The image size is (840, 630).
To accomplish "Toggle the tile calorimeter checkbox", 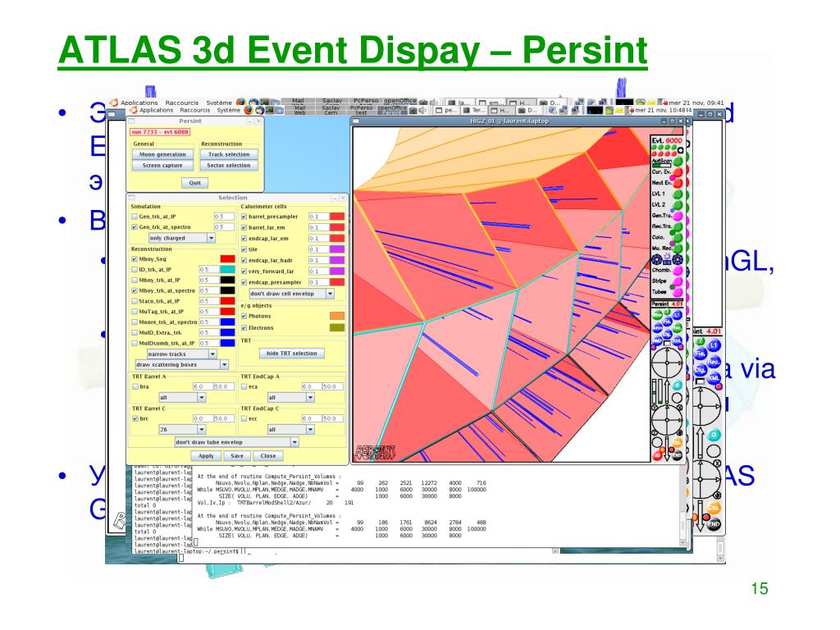I will coord(244,249).
